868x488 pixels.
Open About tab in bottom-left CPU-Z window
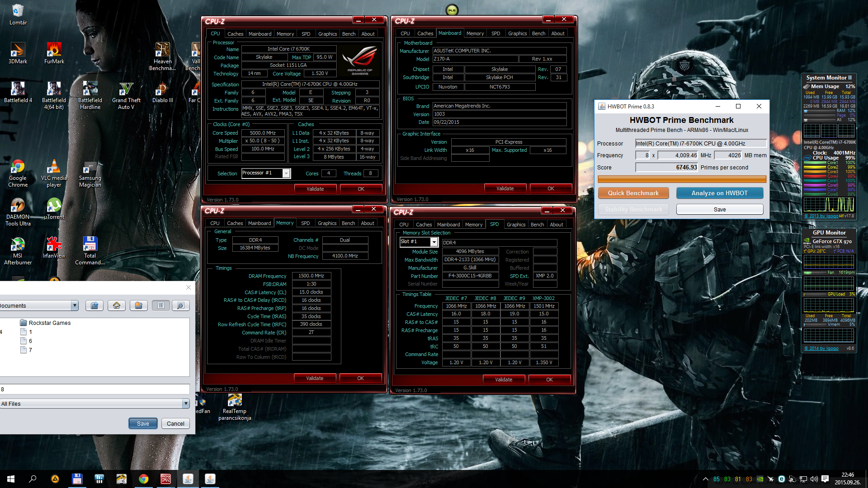coord(367,223)
